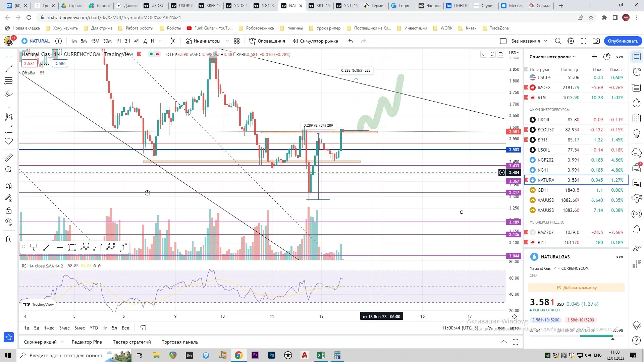Toggle percent scale at chart bottom
This screenshot has height=362, width=644.
pos(490,328)
